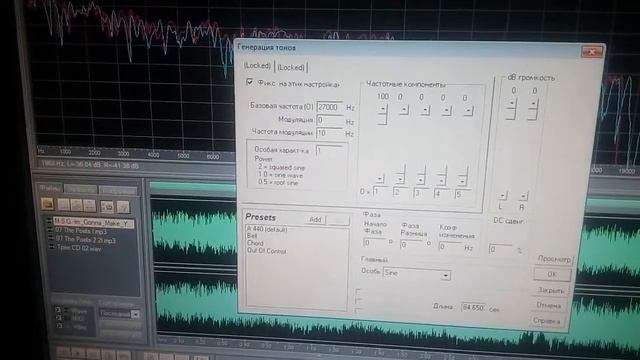This screenshot has height=360, width=640.
Task: Select the Bell preset
Action: (x=252, y=236)
